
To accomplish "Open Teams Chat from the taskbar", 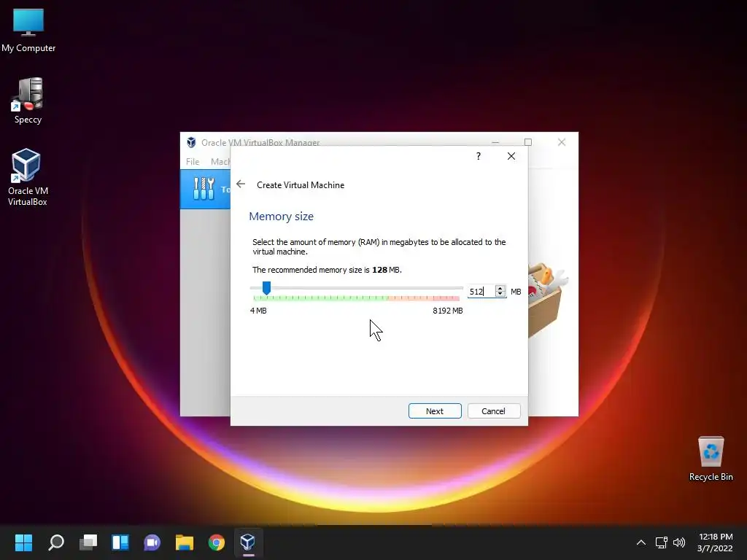I will [x=152, y=542].
